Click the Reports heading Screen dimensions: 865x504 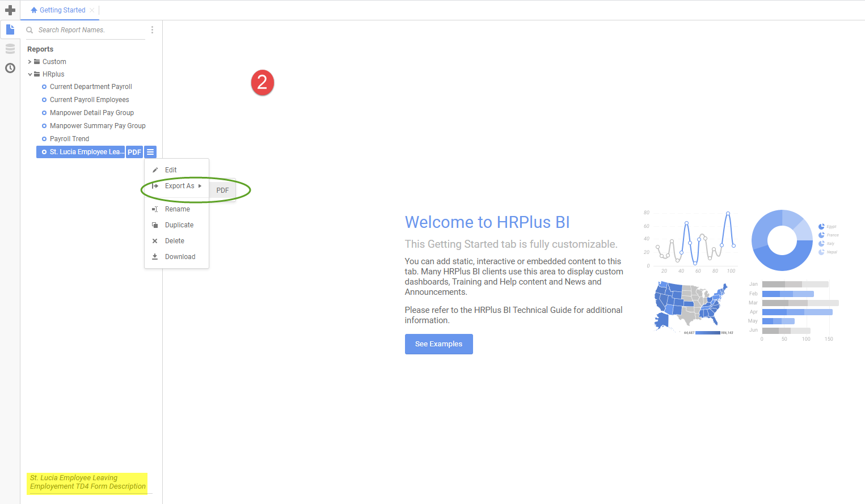pyautogui.click(x=40, y=49)
